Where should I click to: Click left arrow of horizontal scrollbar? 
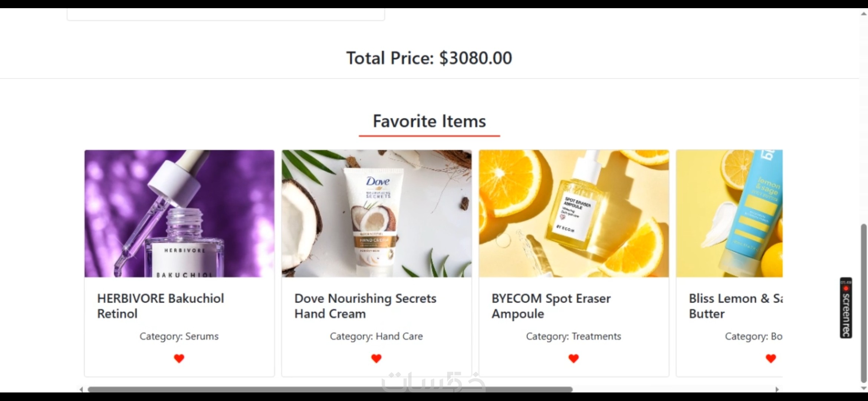81,389
